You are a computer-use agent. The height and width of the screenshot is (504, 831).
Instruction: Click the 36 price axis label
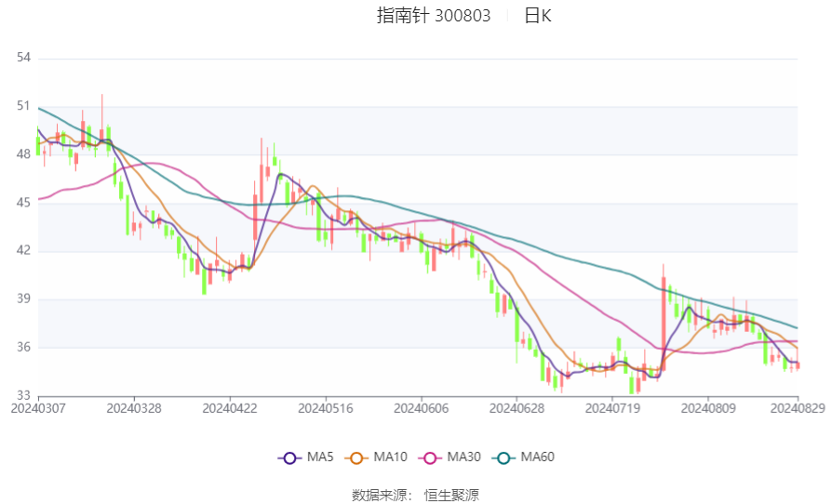[23, 347]
